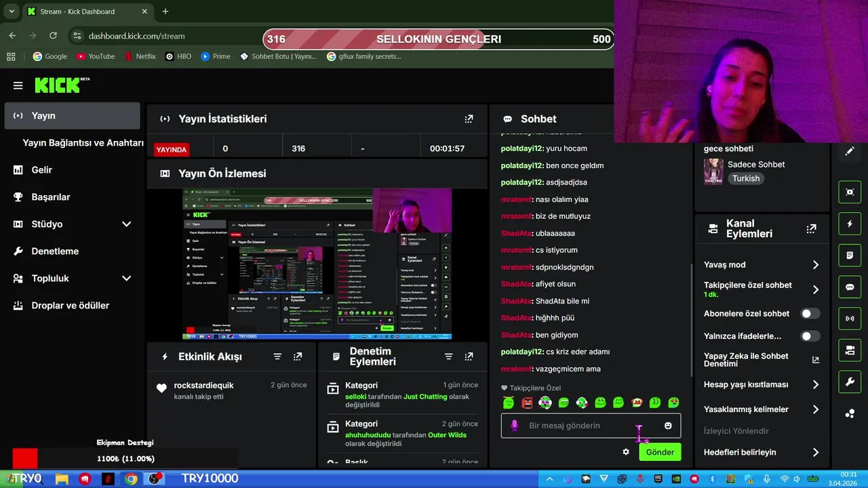The image size is (868, 488).
Task: Toggle the broadcast stats widget icon
Action: [x=850, y=319]
